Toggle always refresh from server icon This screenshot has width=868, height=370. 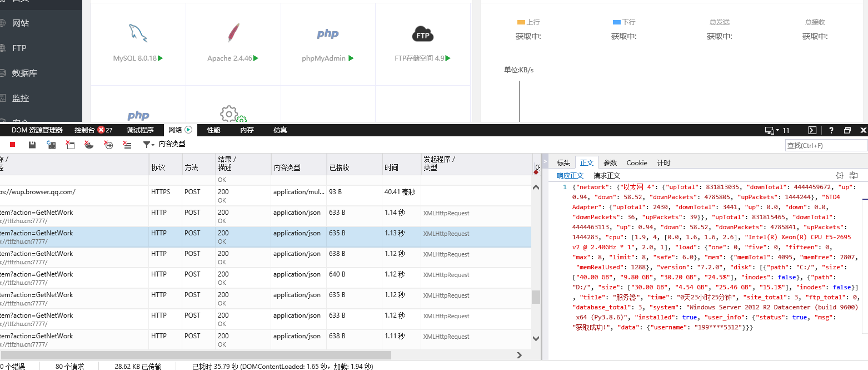tap(51, 145)
